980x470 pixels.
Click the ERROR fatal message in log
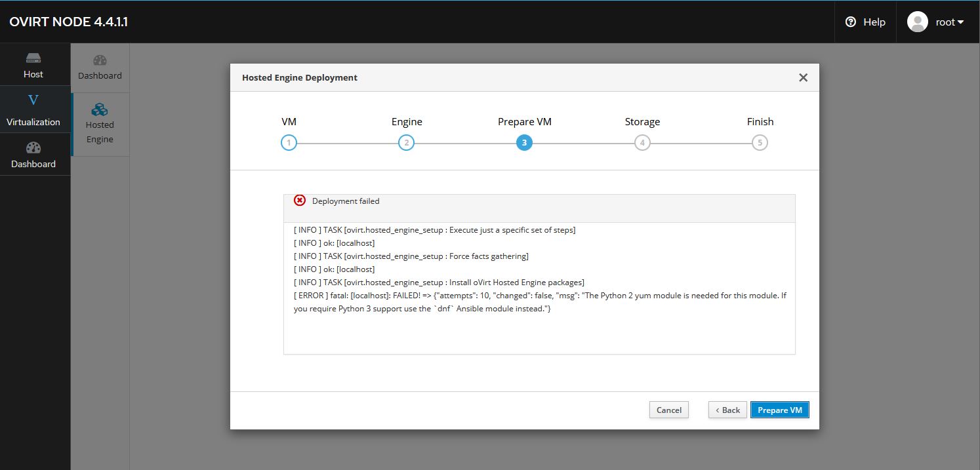tap(539, 302)
